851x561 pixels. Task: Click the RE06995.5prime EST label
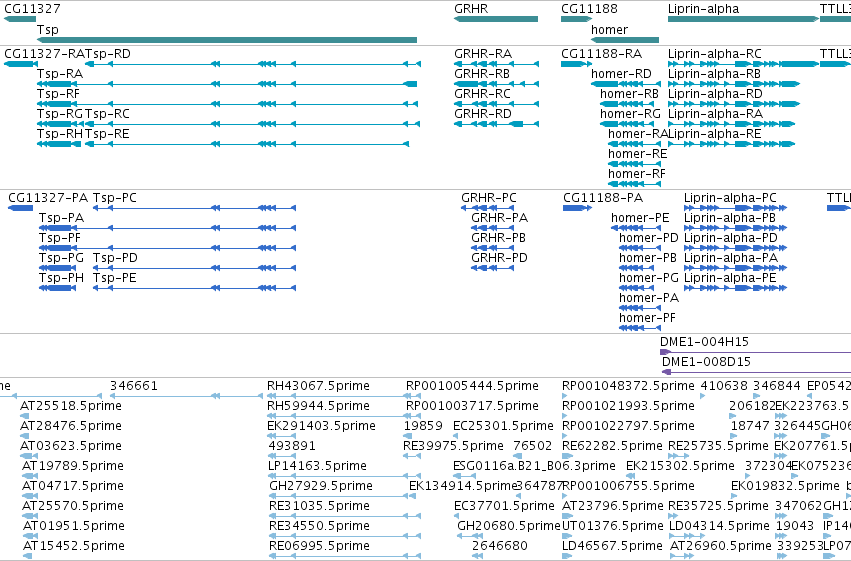pyautogui.click(x=319, y=546)
